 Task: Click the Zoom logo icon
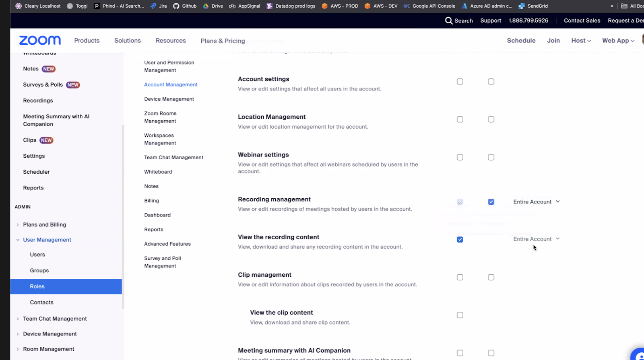point(40,40)
